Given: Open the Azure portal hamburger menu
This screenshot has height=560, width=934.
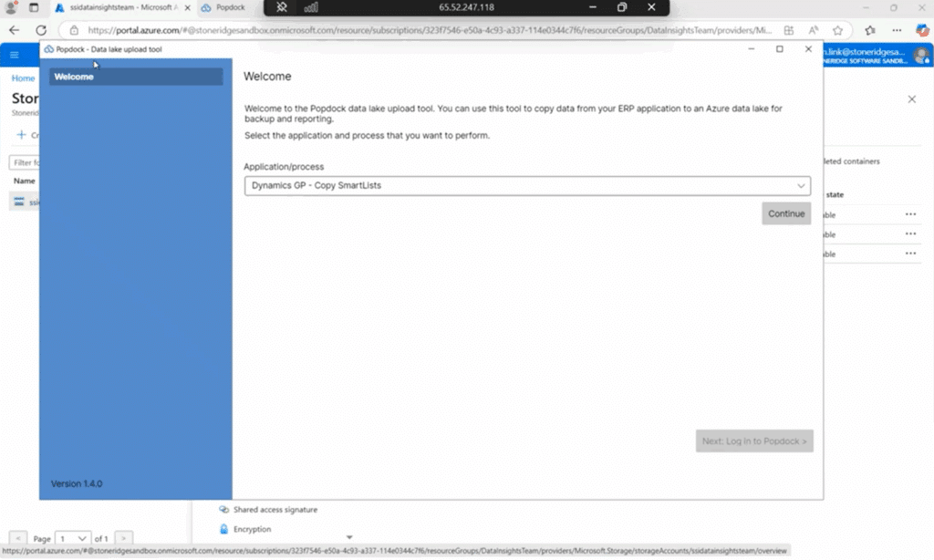Looking at the screenshot, I should pos(15,54).
